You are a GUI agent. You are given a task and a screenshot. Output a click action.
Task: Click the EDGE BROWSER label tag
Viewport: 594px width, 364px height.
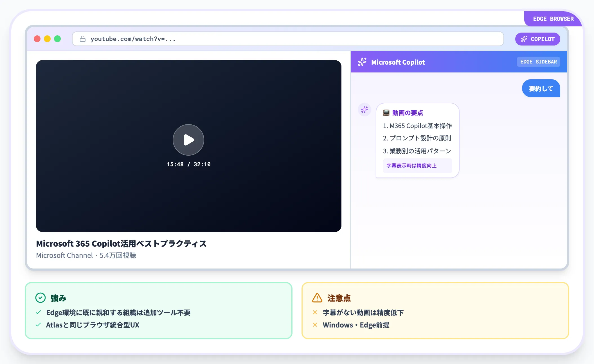[x=553, y=19]
